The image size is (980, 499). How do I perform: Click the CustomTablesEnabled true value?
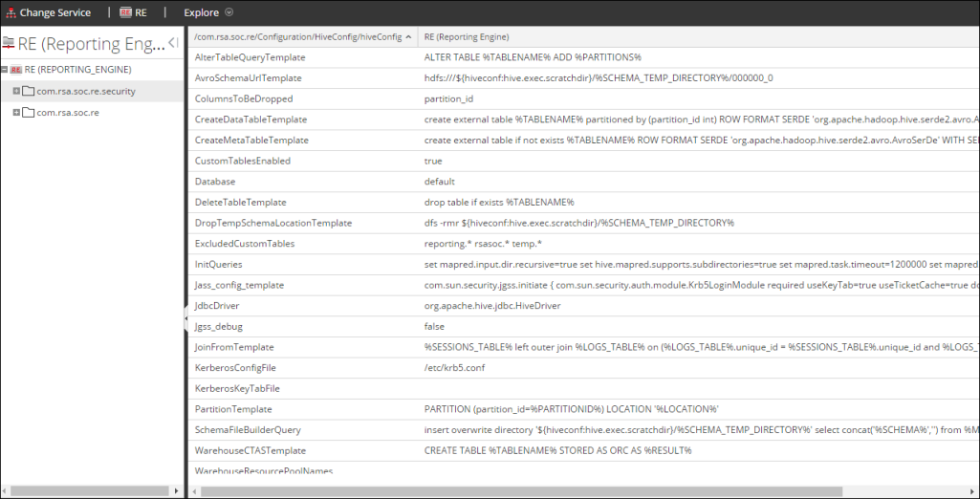pyautogui.click(x=433, y=161)
